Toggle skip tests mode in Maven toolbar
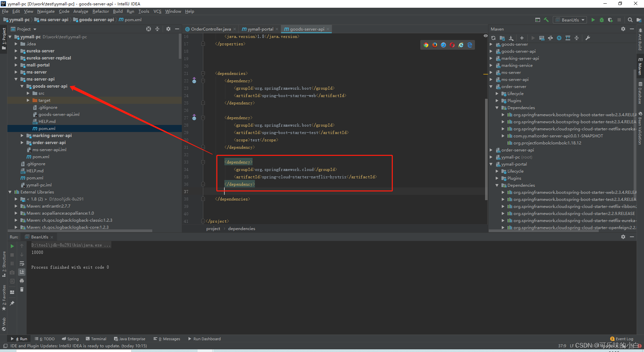Viewport: 644px width, 352px height. [x=559, y=38]
